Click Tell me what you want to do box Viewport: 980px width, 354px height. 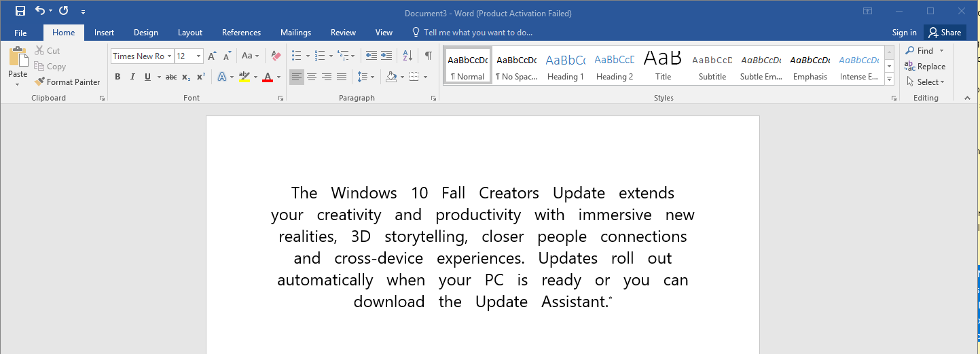(472, 33)
